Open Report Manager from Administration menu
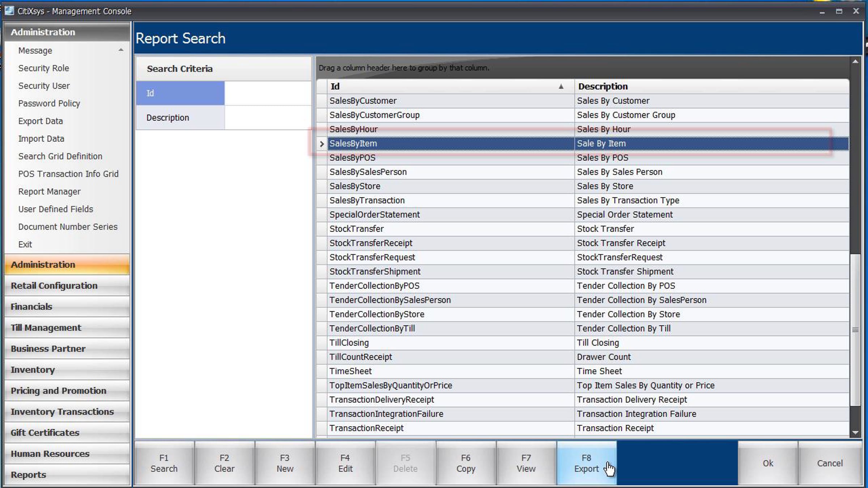Image resolution: width=868 pixels, height=488 pixels. (50, 192)
